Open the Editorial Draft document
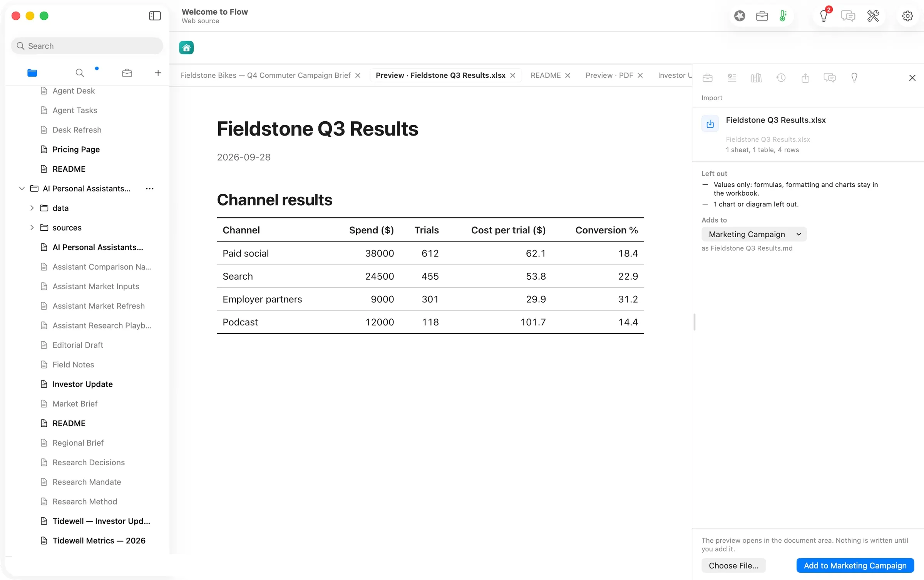924x580 pixels. click(78, 345)
